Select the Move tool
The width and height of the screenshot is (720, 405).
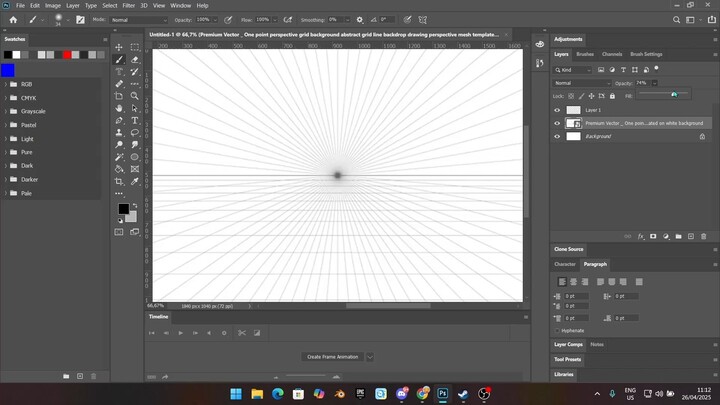point(119,47)
